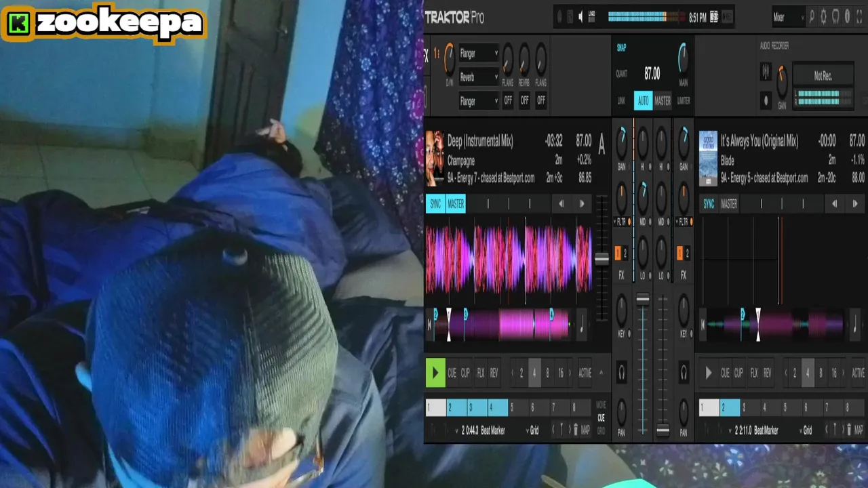This screenshot has height=488, width=868.
Task: Toggle MASTER clock button in master panel
Action: (x=663, y=101)
